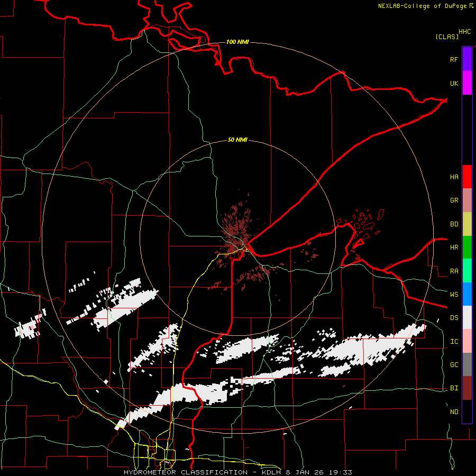476x476 pixels.
Task: Click the NEXLAB-College of DuPage credit text
Action: pos(422,6)
